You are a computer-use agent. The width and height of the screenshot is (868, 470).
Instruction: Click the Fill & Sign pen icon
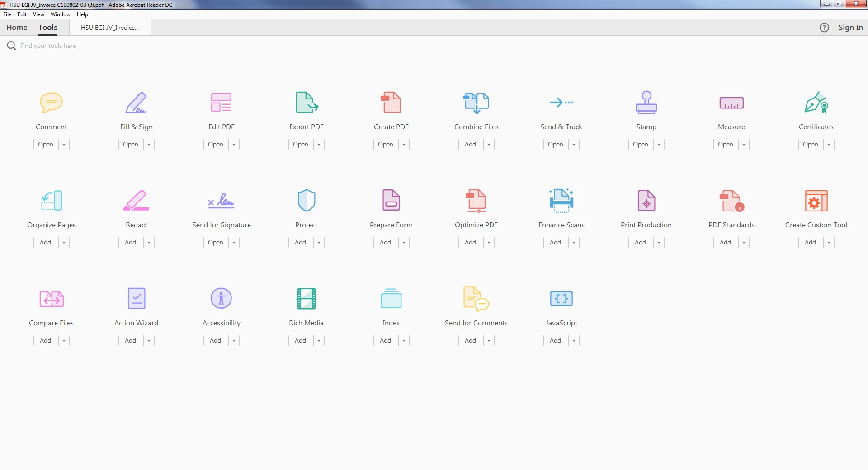click(136, 103)
